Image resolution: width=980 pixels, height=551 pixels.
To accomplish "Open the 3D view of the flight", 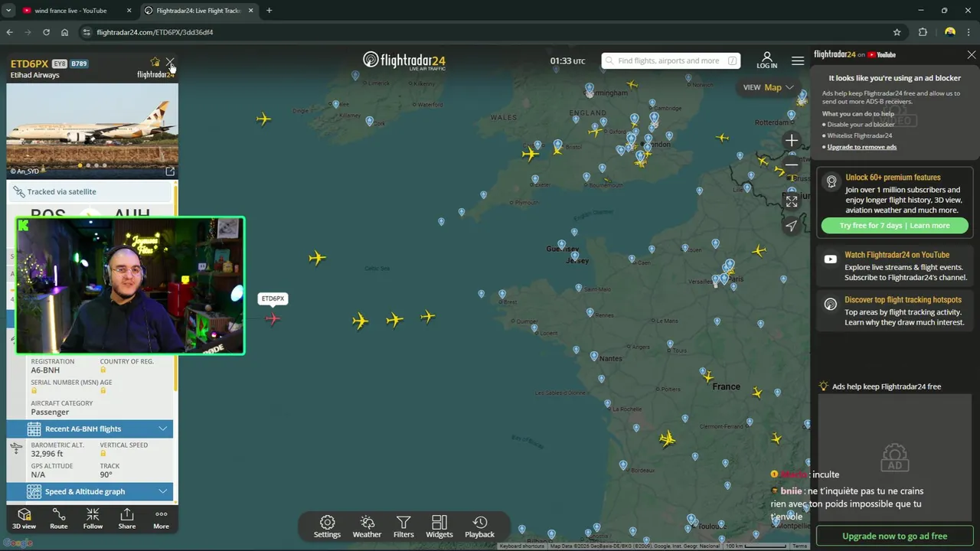I will click(x=24, y=519).
